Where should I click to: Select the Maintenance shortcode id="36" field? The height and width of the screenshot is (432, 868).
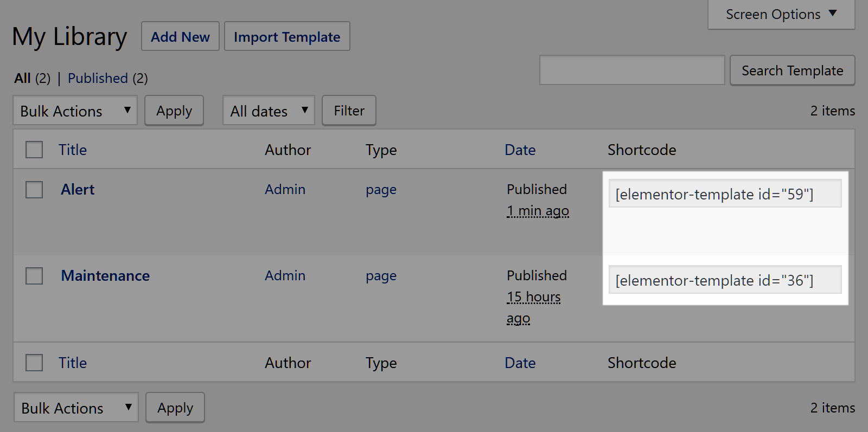click(x=725, y=280)
